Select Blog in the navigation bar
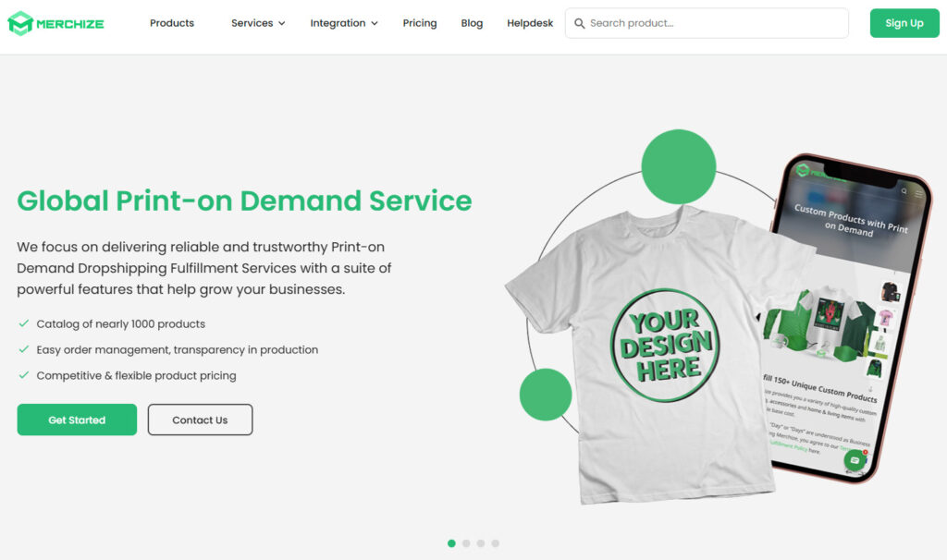 [472, 23]
